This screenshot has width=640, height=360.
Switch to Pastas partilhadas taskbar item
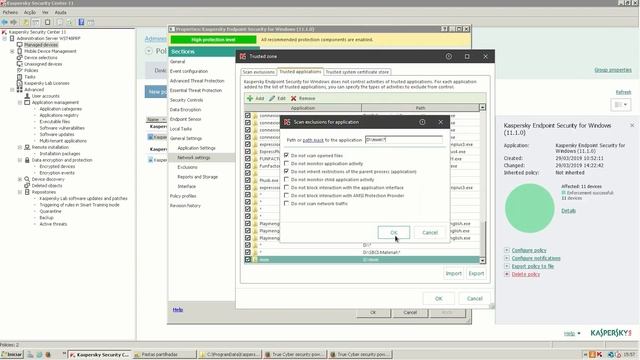point(164,355)
